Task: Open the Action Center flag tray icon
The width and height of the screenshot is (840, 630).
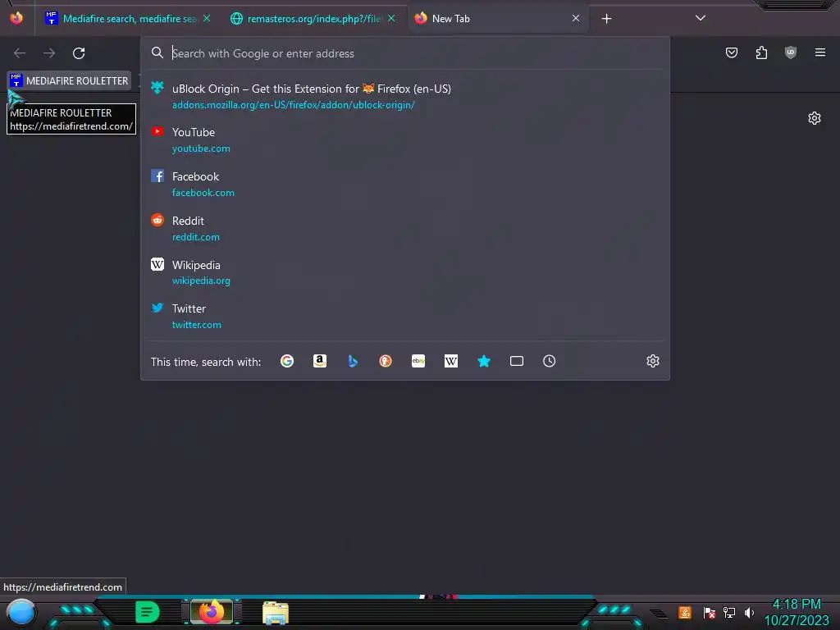Action: (x=710, y=612)
